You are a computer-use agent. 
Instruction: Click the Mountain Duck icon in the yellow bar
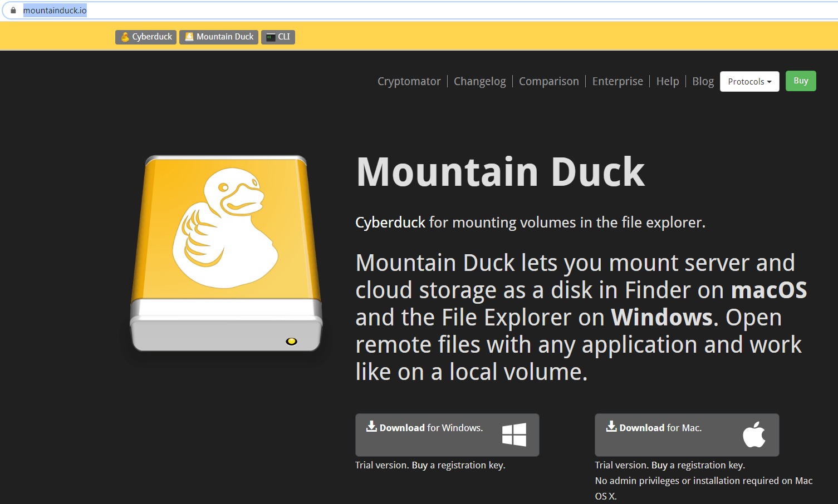[x=189, y=37]
